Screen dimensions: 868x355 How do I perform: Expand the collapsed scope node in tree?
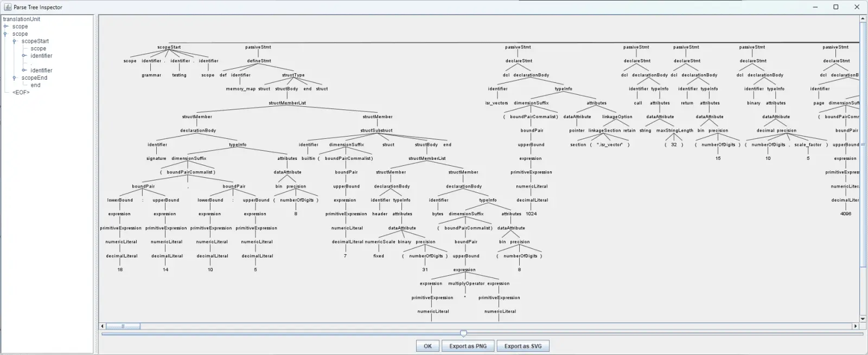(5, 27)
